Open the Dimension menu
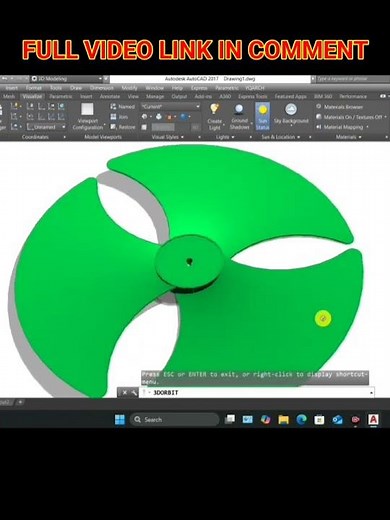This screenshot has width=390, height=520. coord(102,88)
